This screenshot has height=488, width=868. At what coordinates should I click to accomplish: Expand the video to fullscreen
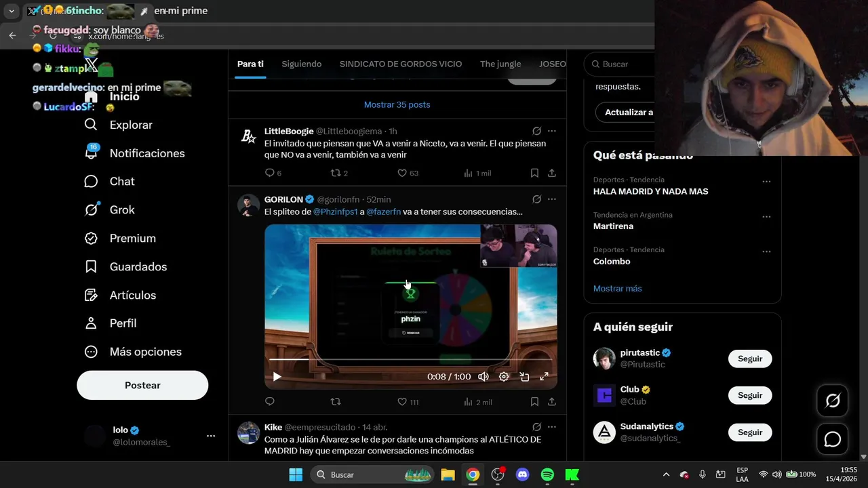point(544,377)
